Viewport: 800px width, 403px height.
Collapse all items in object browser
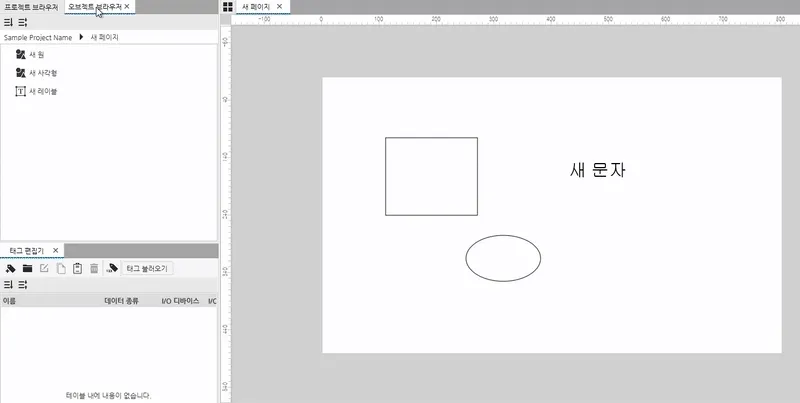pyautogui.click(x=22, y=21)
